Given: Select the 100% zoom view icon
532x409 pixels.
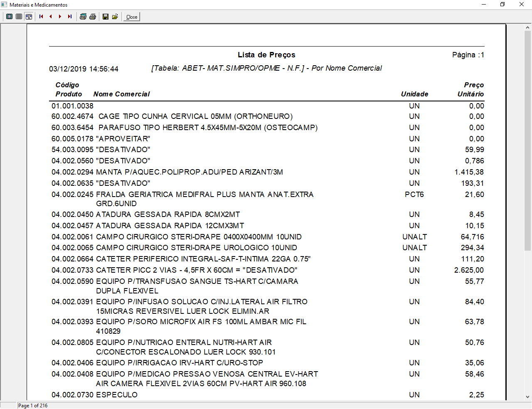Looking at the screenshot, I should click(19, 17).
